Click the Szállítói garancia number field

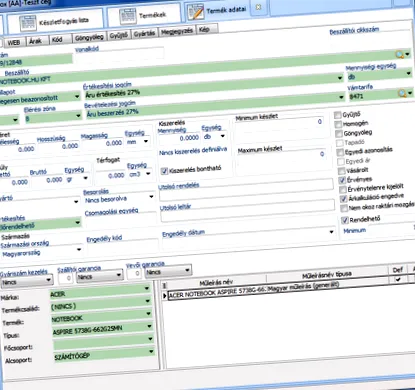(x=66, y=278)
